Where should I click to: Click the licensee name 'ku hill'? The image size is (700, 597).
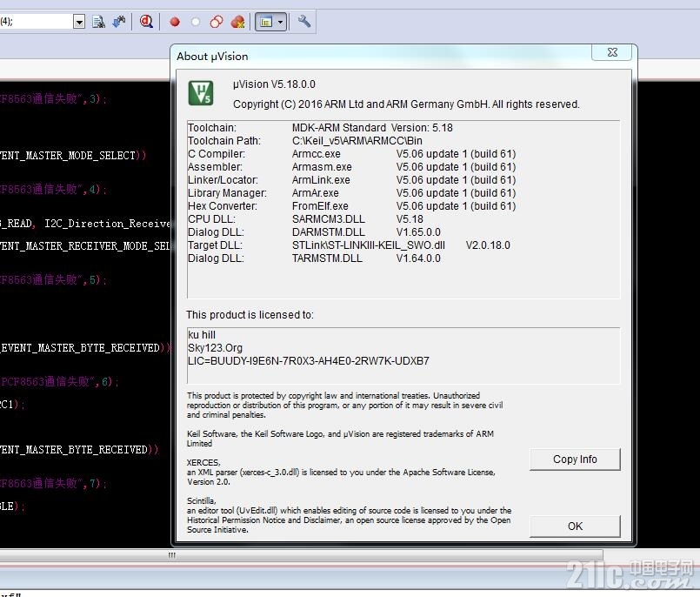(202, 335)
